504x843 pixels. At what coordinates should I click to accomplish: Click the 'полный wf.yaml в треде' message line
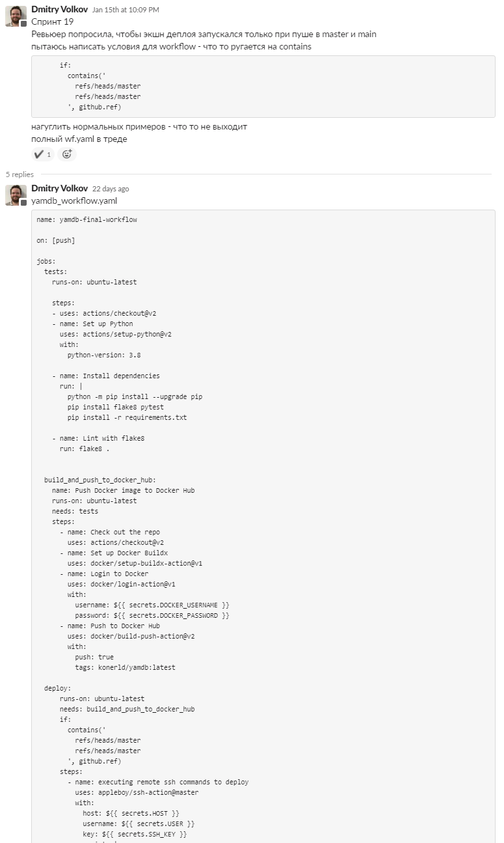tap(79, 139)
